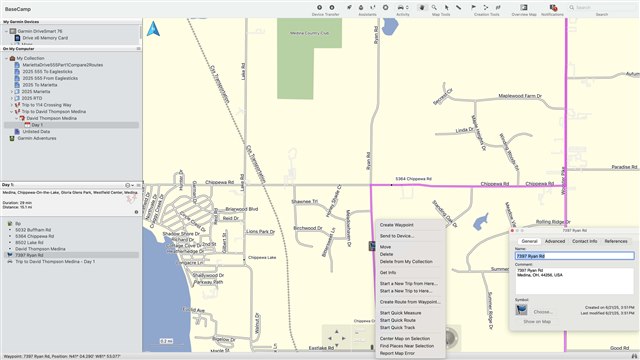Select the zoom magnifier map tool
The width and height of the screenshot is (640, 360).
click(434, 7)
